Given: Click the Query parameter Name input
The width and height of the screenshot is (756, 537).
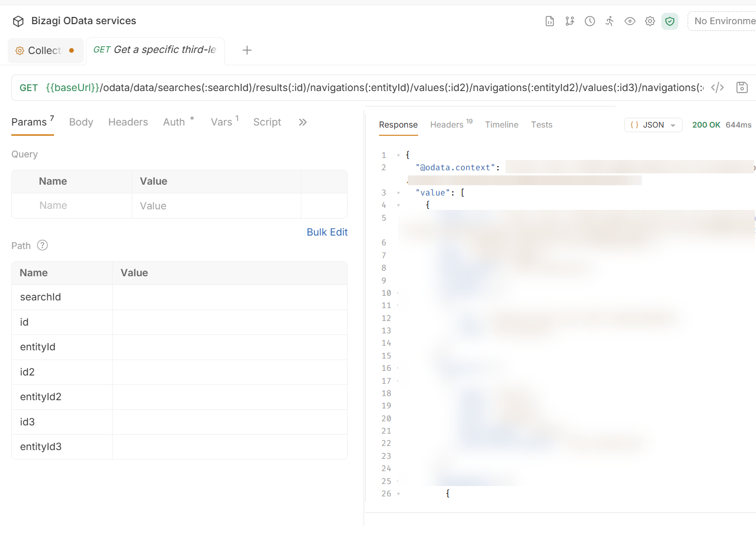Looking at the screenshot, I should point(72,206).
